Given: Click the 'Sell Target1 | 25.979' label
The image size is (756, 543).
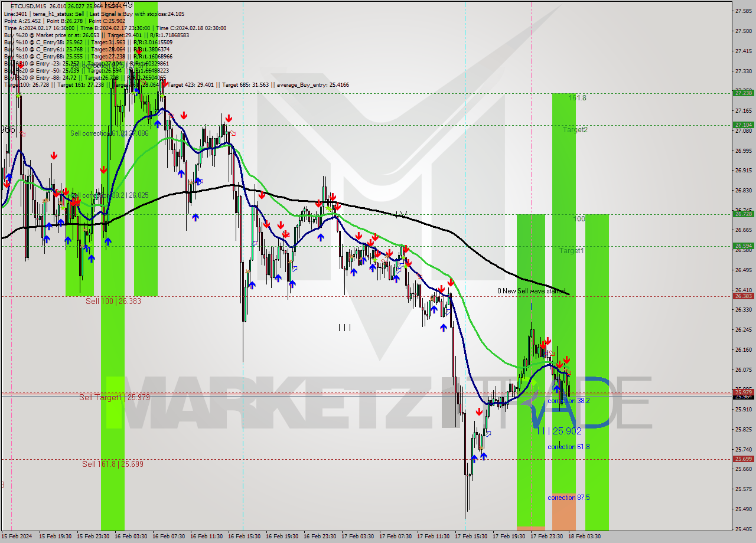Looking at the screenshot, I should [115, 397].
